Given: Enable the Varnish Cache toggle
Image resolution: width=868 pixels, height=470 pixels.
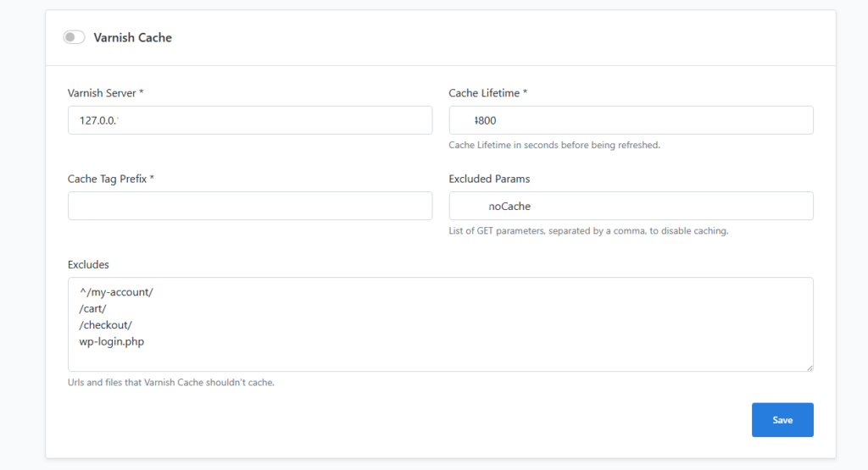Looking at the screenshot, I should (74, 37).
